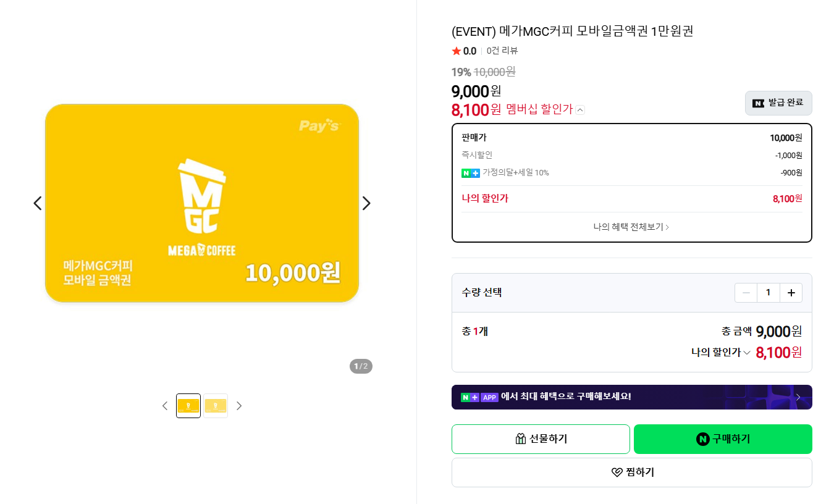Click the quantity input showing 1
This screenshot has height=504, width=834.
point(768,292)
